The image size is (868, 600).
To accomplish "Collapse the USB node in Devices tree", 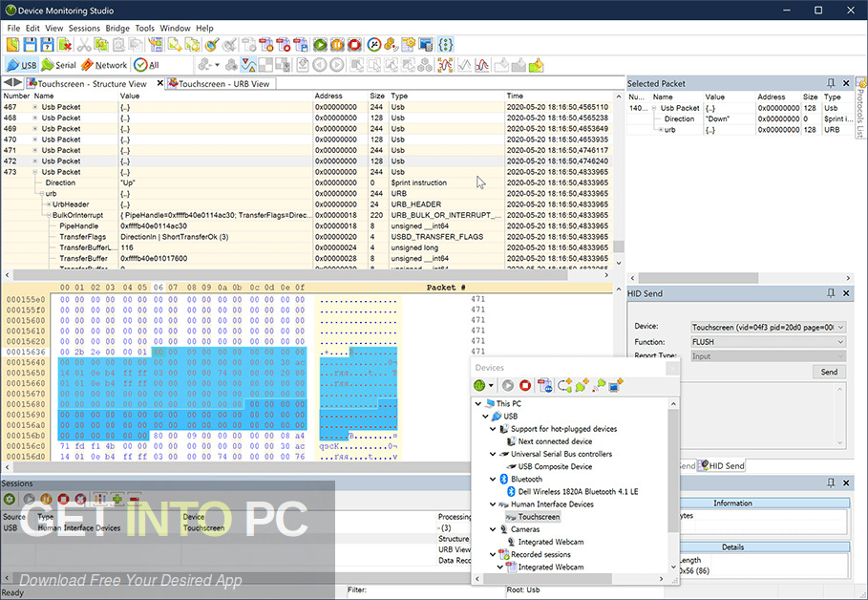I will pos(485,416).
